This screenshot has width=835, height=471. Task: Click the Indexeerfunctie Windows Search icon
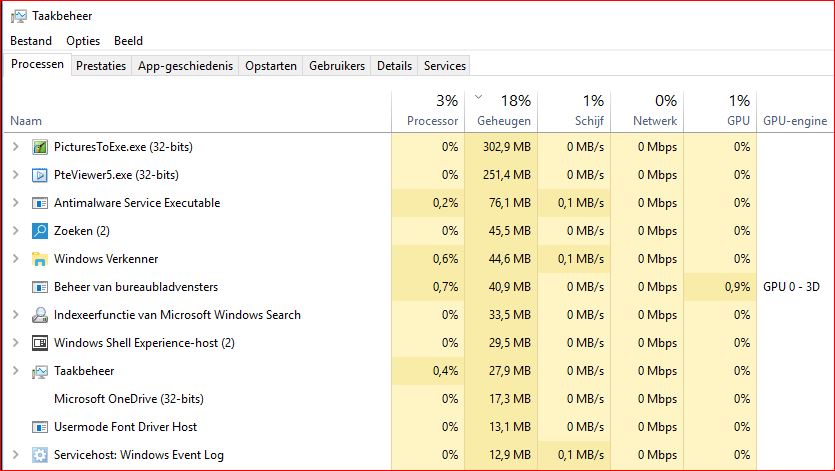[x=40, y=315]
